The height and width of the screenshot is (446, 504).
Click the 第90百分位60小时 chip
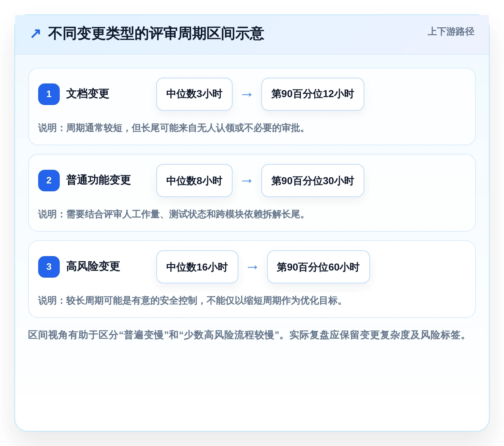coord(319,267)
